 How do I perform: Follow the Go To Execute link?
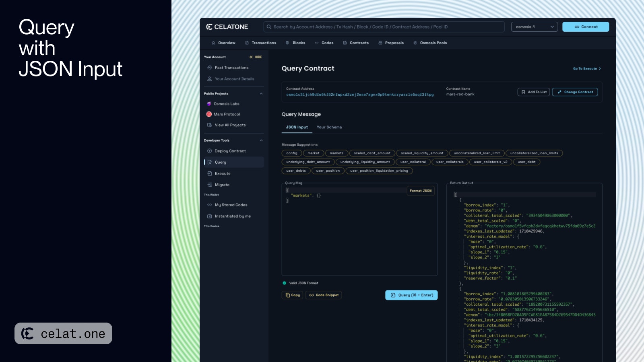click(x=587, y=69)
